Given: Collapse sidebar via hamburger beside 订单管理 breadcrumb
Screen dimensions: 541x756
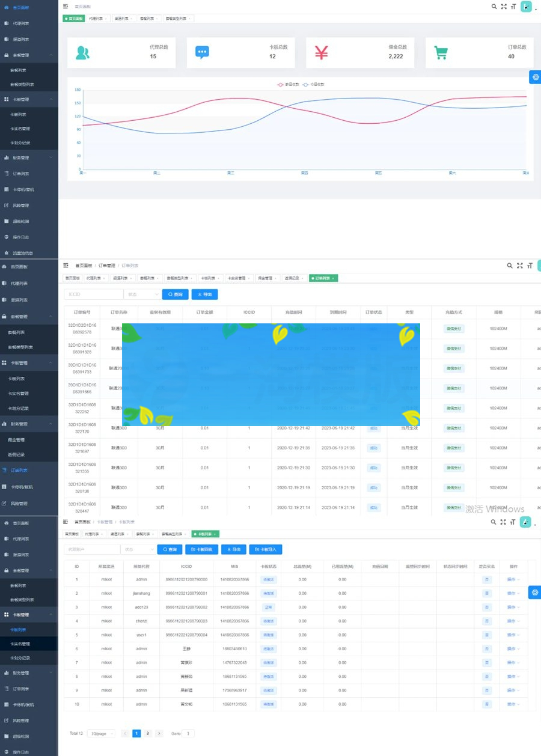Looking at the screenshot, I should [x=66, y=265].
